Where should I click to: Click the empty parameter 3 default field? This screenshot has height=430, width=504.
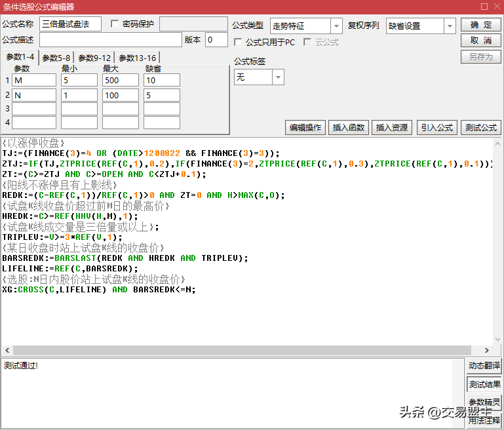pos(162,109)
